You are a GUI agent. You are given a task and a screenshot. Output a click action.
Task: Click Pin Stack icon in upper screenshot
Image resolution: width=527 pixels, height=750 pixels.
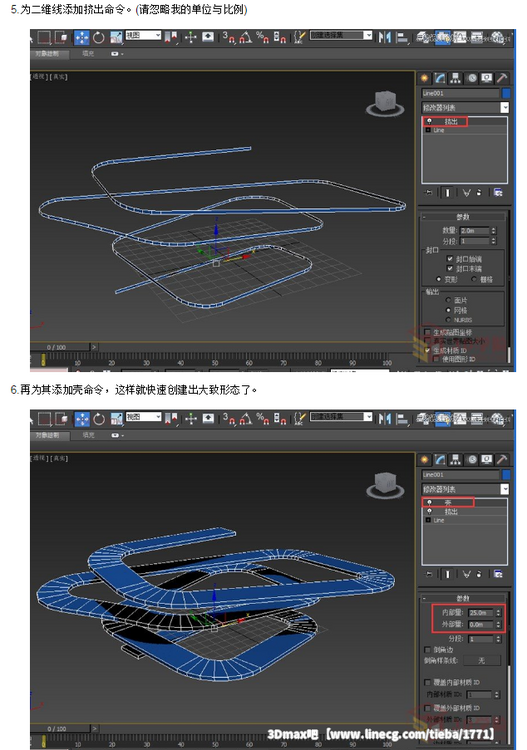tap(428, 192)
